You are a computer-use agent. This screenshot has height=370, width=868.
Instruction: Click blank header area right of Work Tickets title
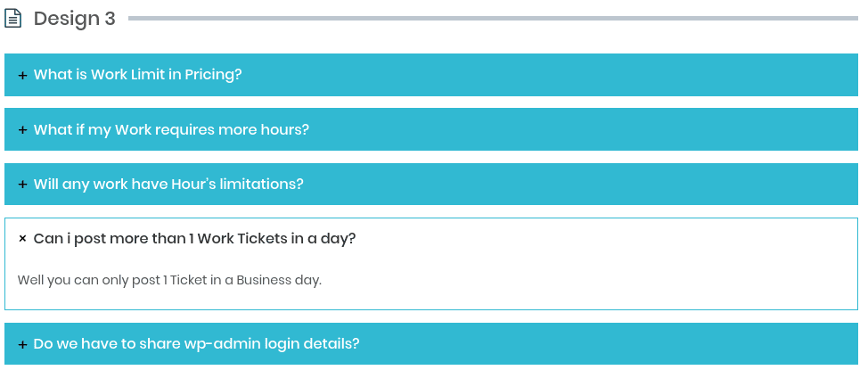624,238
